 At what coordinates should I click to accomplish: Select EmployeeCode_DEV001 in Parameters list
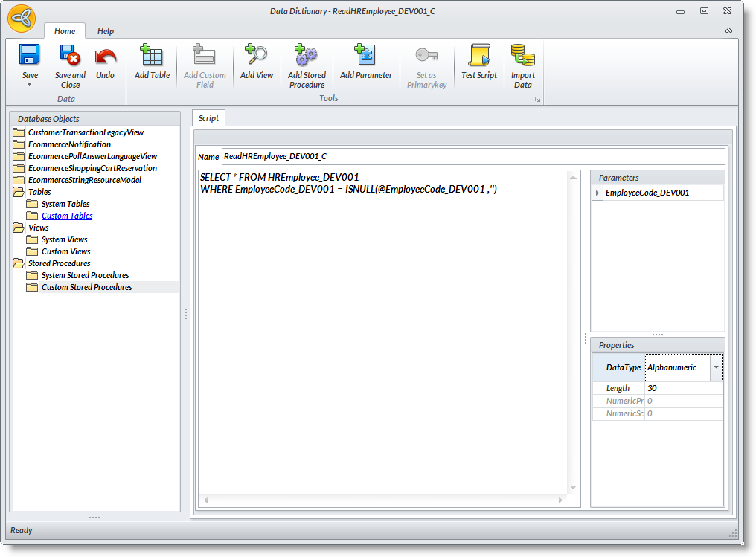(x=647, y=193)
